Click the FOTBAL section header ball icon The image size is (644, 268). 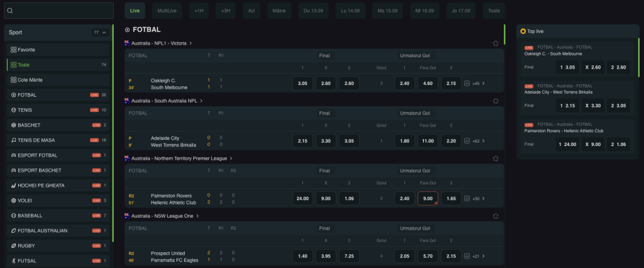click(127, 30)
